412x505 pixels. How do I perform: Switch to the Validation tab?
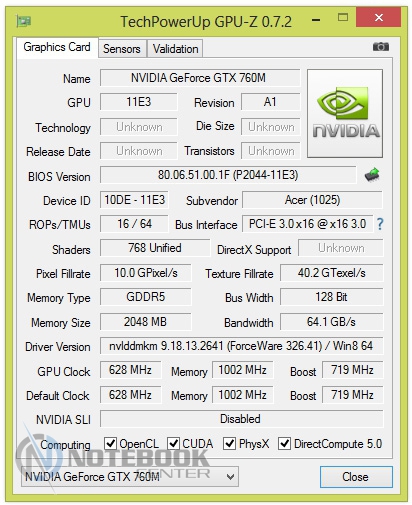point(175,49)
